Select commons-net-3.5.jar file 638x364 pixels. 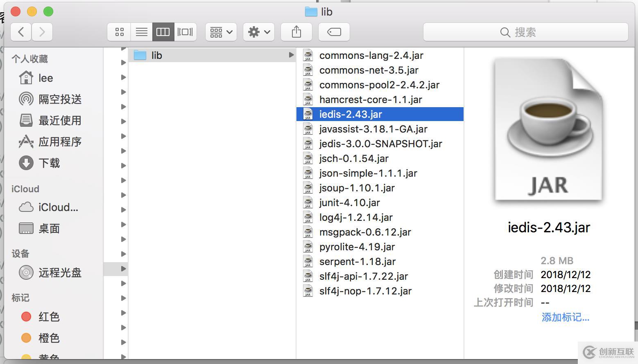click(x=380, y=70)
